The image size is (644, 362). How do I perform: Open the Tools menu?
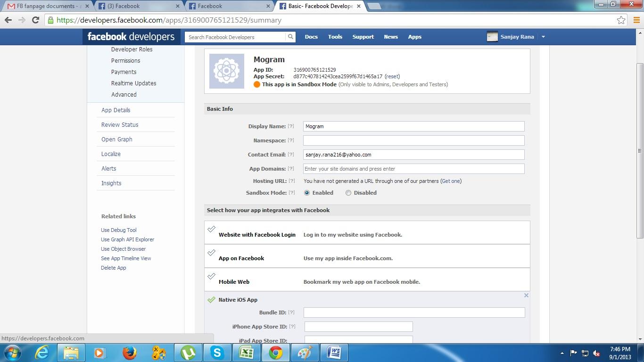335,37
